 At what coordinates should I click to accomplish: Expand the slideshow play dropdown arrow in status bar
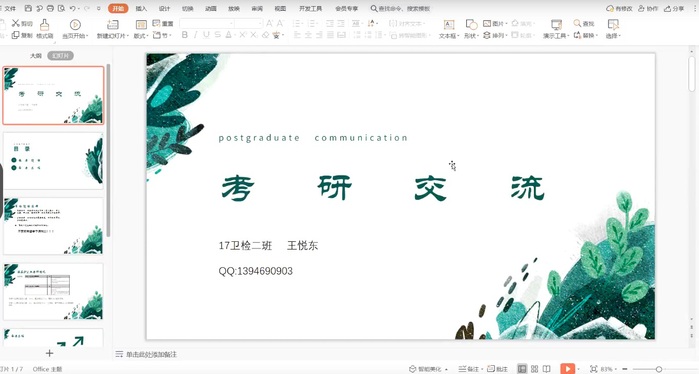pos(578,369)
